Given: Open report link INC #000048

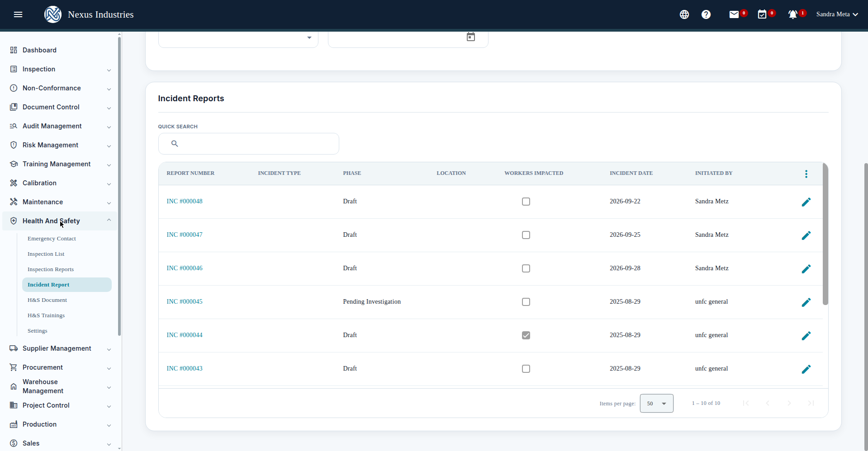Looking at the screenshot, I should click(x=185, y=201).
